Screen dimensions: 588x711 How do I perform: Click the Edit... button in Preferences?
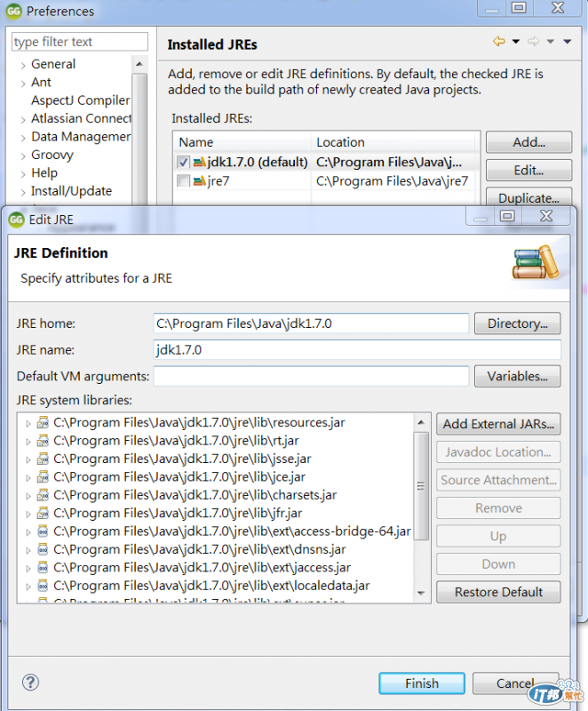point(528,171)
